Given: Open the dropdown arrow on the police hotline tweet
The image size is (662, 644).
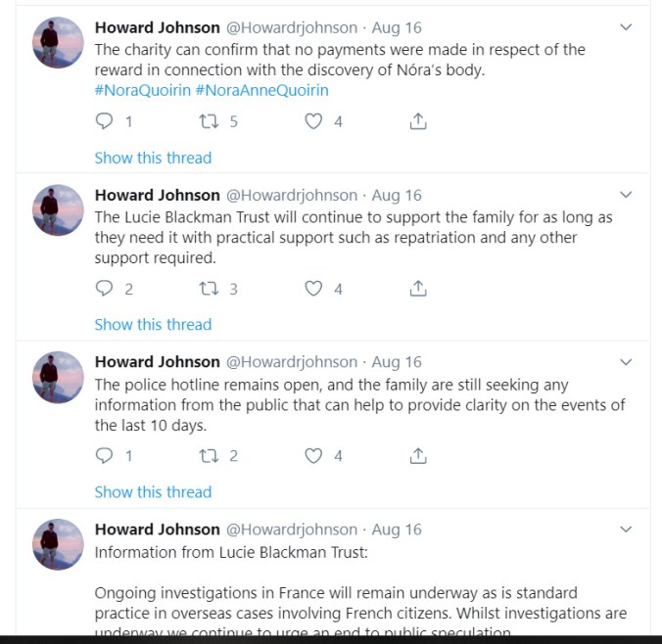Looking at the screenshot, I should tap(627, 362).
